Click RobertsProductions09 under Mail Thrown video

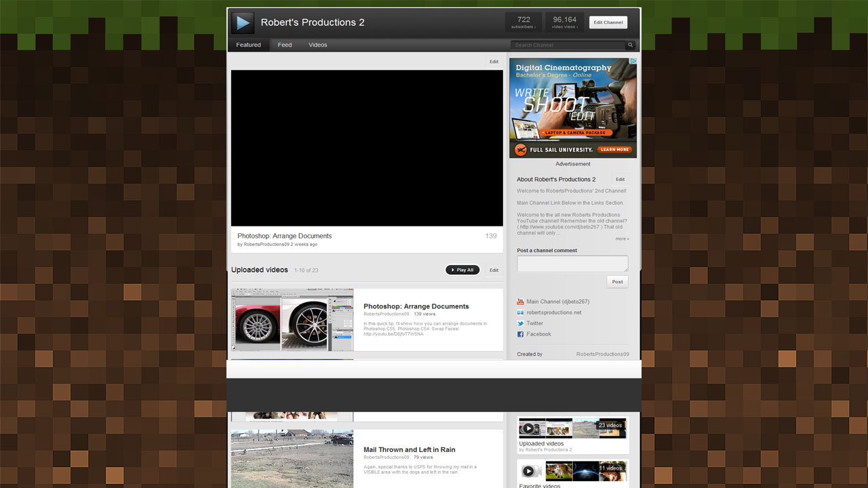(387, 457)
